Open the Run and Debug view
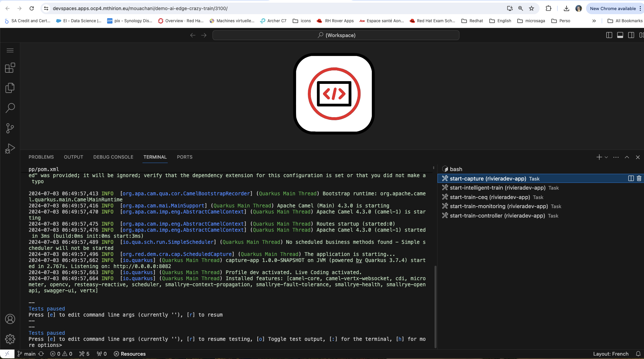Image resolution: width=644 pixels, height=359 pixels. [10, 149]
